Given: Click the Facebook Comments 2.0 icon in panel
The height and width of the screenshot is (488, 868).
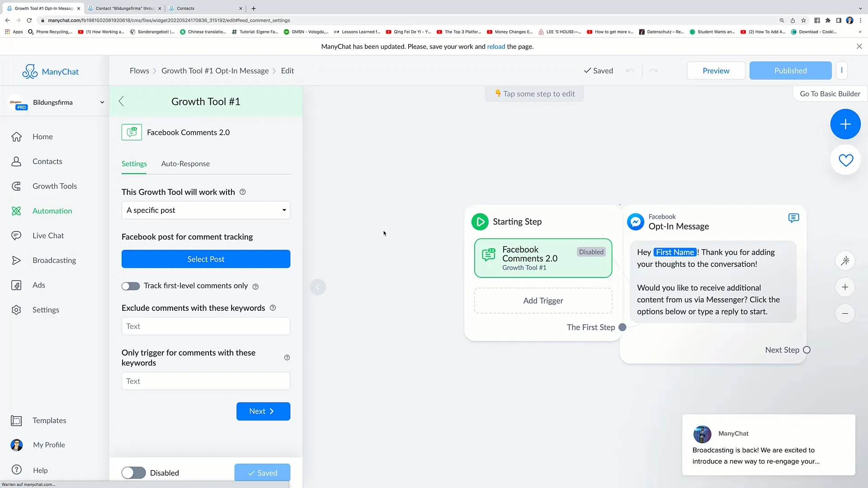Looking at the screenshot, I should tap(132, 132).
